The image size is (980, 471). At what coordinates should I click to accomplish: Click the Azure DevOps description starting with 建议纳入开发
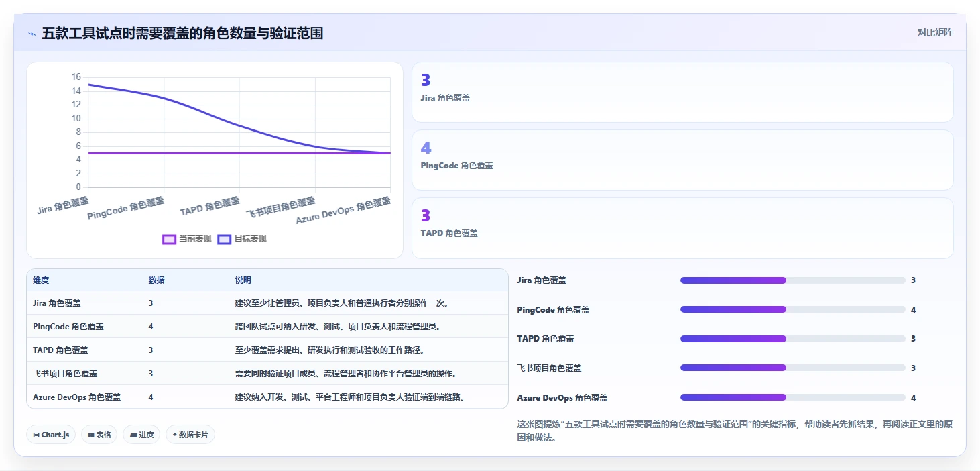click(350, 397)
